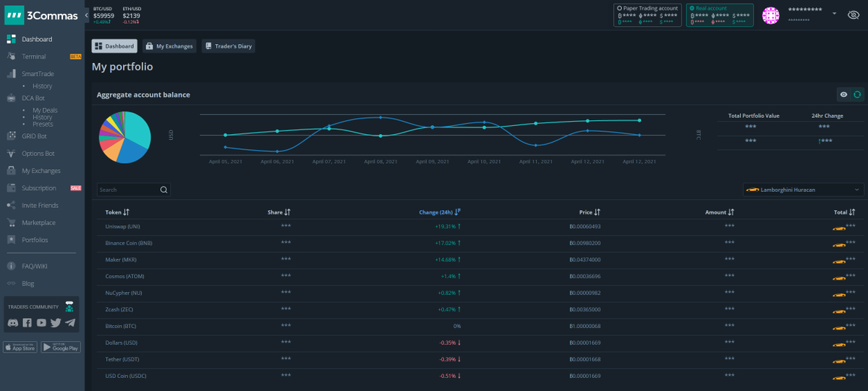
Task: Click the Tether (USDT) token row
Action: point(480,360)
